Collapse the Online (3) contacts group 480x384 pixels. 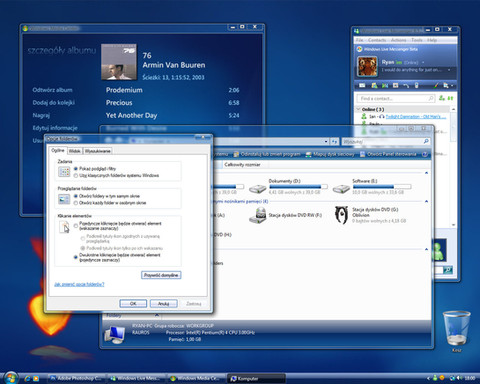[358, 109]
